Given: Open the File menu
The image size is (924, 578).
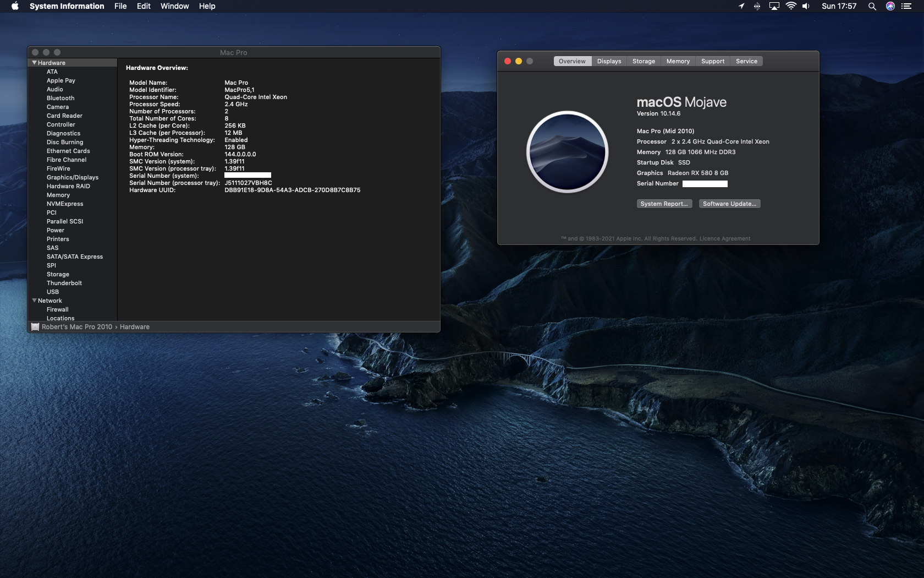Looking at the screenshot, I should (x=120, y=6).
